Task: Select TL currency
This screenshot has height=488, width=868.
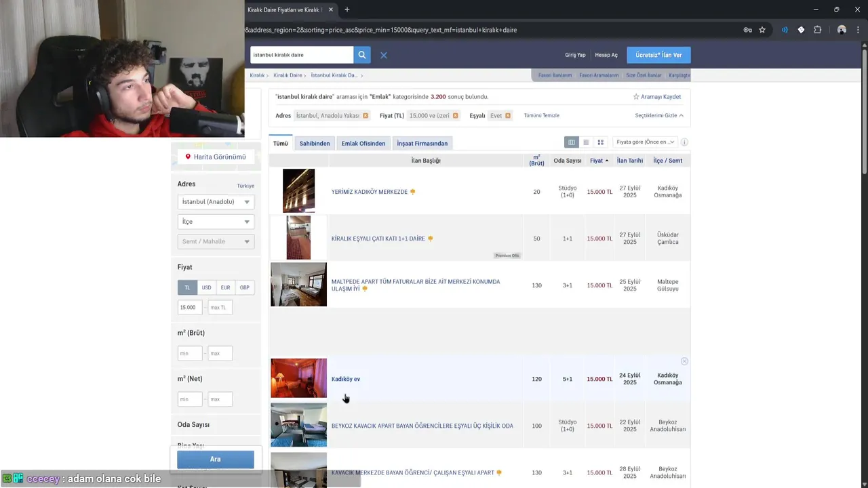Action: (x=187, y=287)
